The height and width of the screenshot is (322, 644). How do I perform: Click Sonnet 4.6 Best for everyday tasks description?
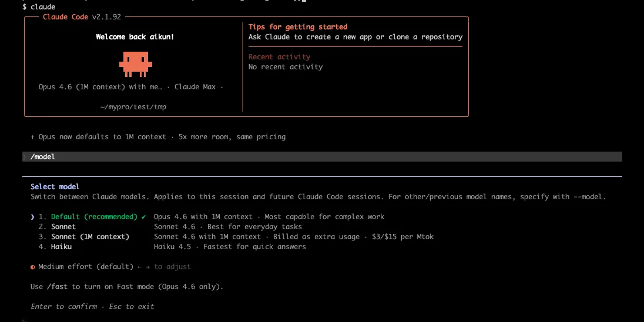pyautogui.click(x=228, y=227)
